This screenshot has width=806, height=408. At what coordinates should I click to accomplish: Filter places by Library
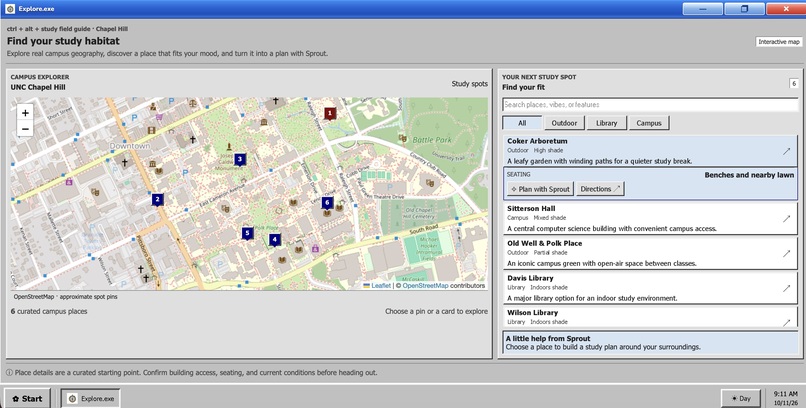tap(606, 123)
